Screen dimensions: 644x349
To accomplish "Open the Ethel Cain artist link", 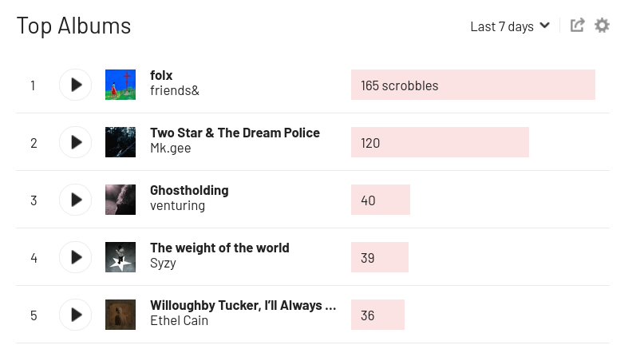I will coord(179,321).
